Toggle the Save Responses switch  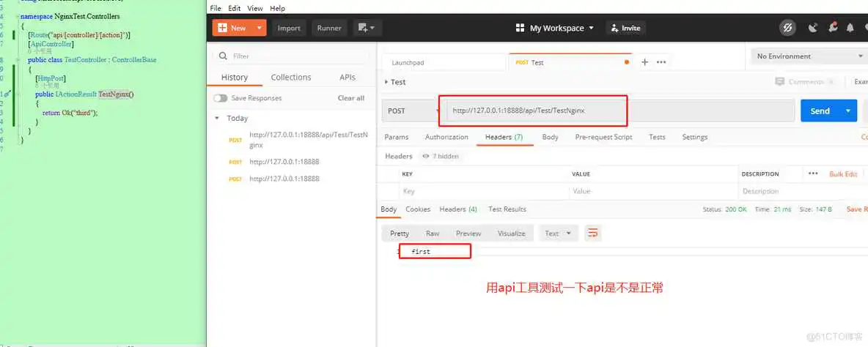pos(221,98)
